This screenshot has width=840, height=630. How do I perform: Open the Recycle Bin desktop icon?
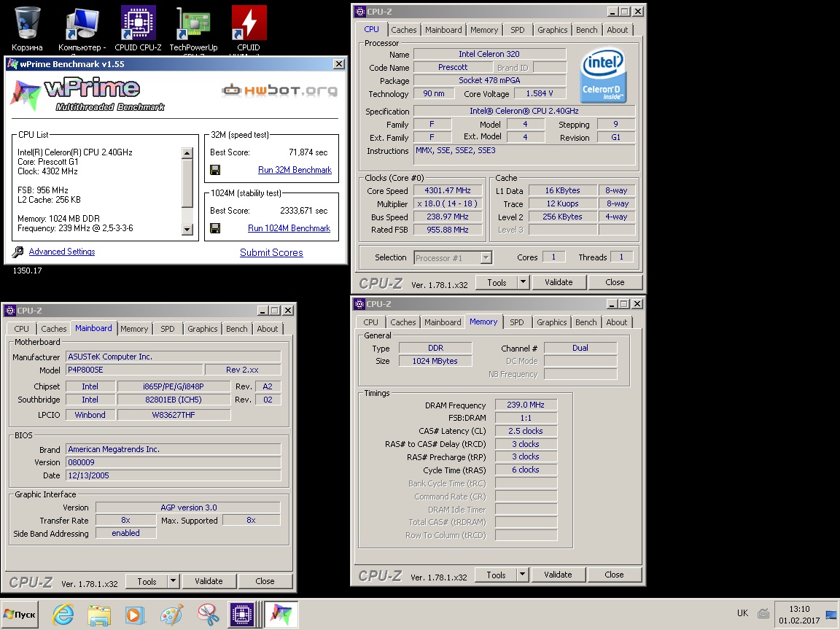27,29
